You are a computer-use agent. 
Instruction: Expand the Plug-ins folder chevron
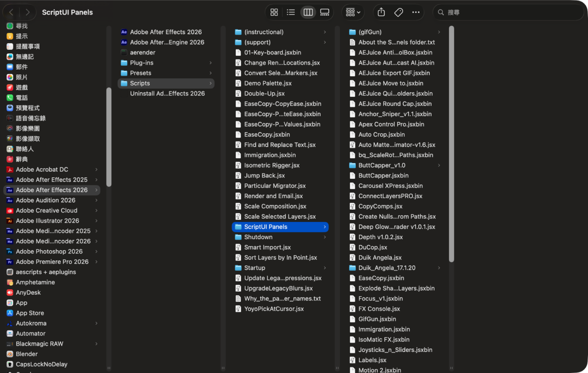click(211, 63)
